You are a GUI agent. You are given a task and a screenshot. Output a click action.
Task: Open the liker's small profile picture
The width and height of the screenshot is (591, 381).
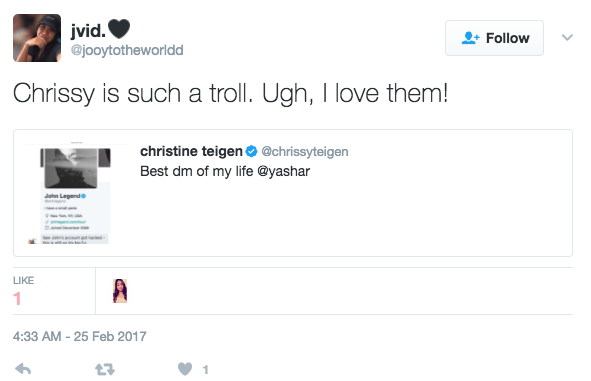(x=120, y=291)
